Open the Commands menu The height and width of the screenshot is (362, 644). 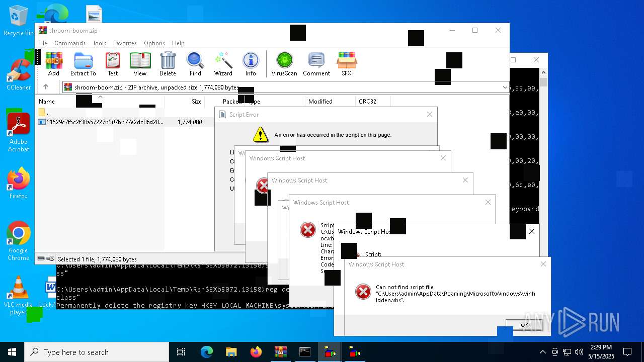coord(70,43)
